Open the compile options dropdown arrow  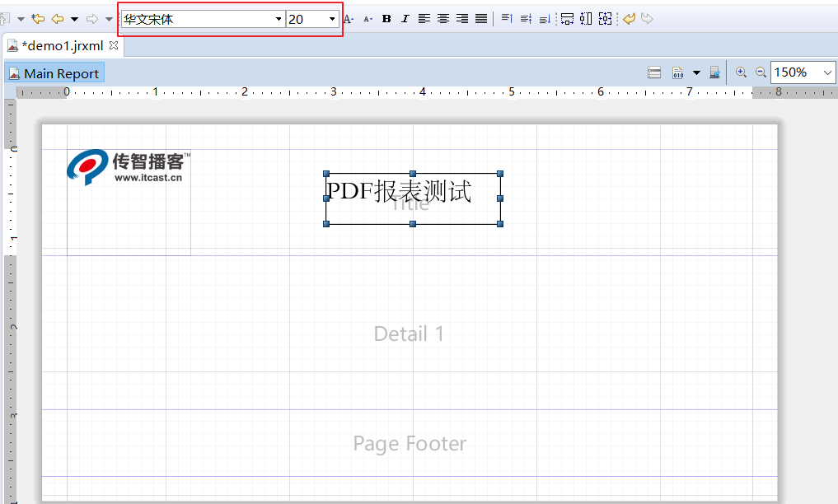pos(696,72)
